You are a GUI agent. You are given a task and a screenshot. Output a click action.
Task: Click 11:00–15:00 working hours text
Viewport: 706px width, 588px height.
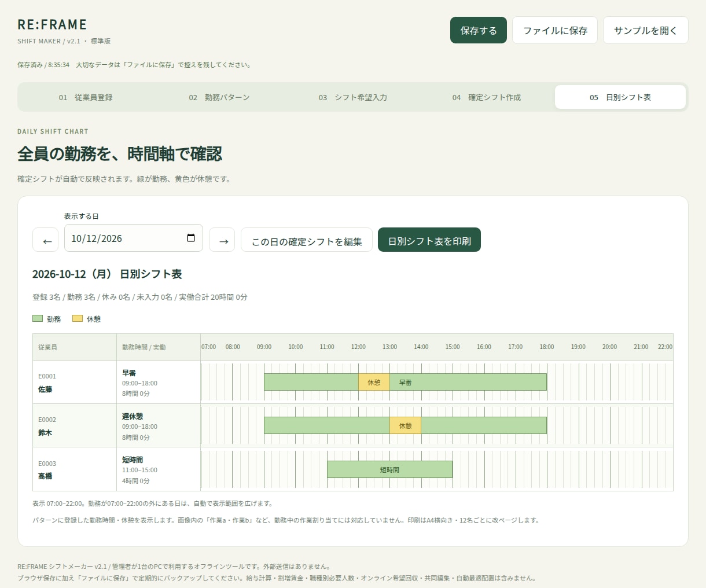coord(139,470)
